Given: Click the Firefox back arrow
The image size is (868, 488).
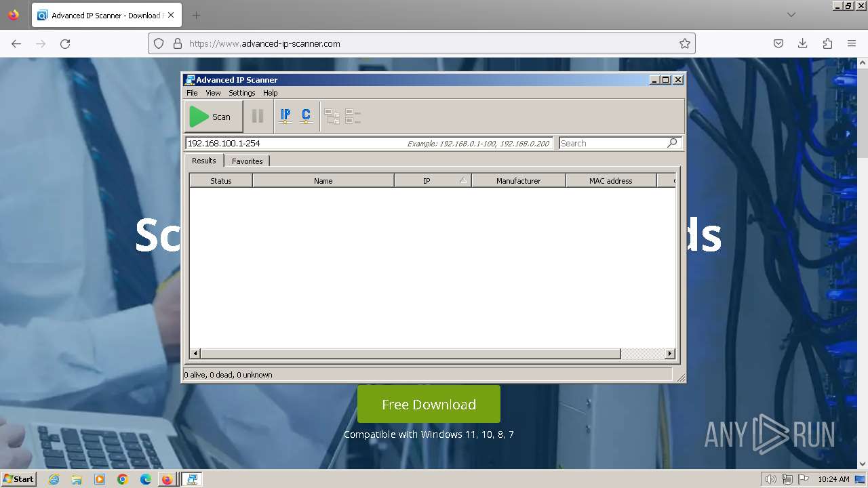Looking at the screenshot, I should [16, 43].
